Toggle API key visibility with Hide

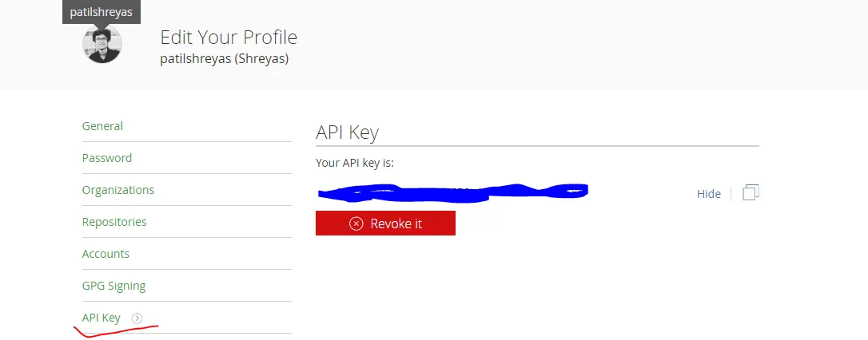(708, 194)
